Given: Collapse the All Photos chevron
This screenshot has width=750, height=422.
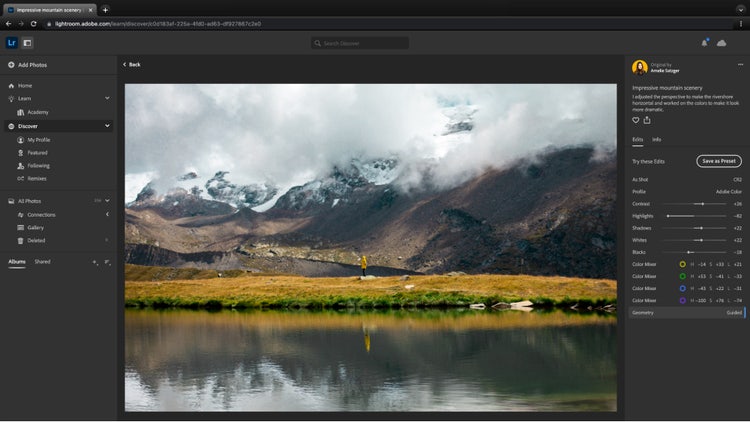Looking at the screenshot, I should tap(107, 200).
